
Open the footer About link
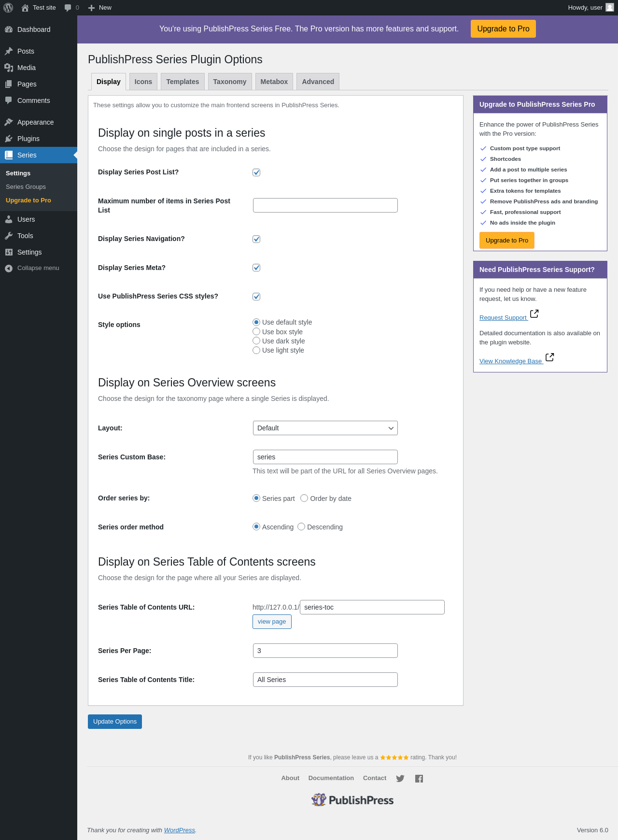tap(290, 778)
